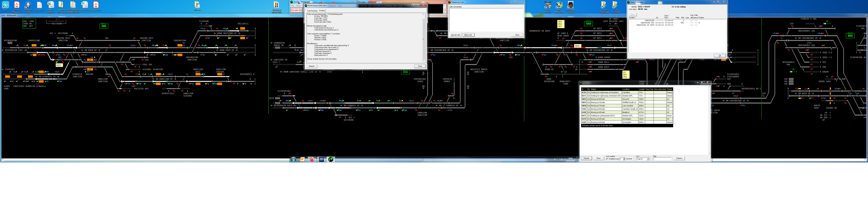Image resolution: width=868 pixels, height=210 pixels.
Task: Open Firefox from the taskbar
Action: pos(312,159)
